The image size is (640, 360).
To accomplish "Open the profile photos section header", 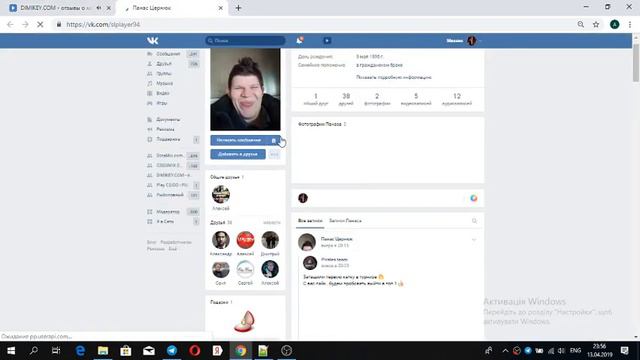I will [322, 124].
